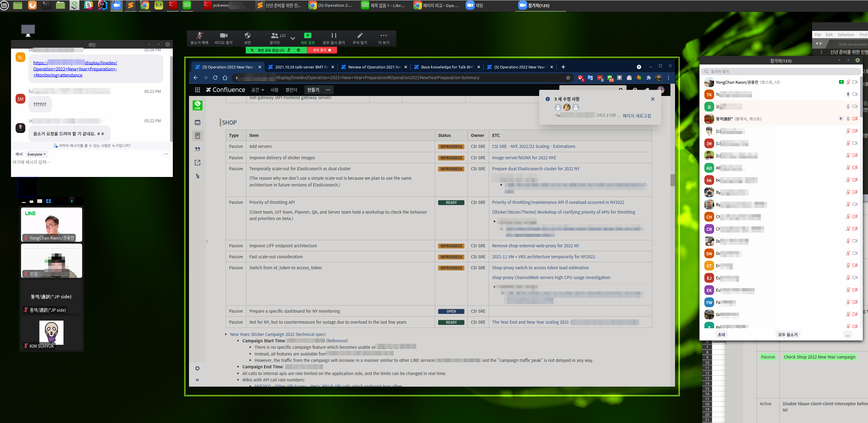The image size is (868, 423).
Task: Open Chrome tab search dropdown
Action: pos(638,67)
